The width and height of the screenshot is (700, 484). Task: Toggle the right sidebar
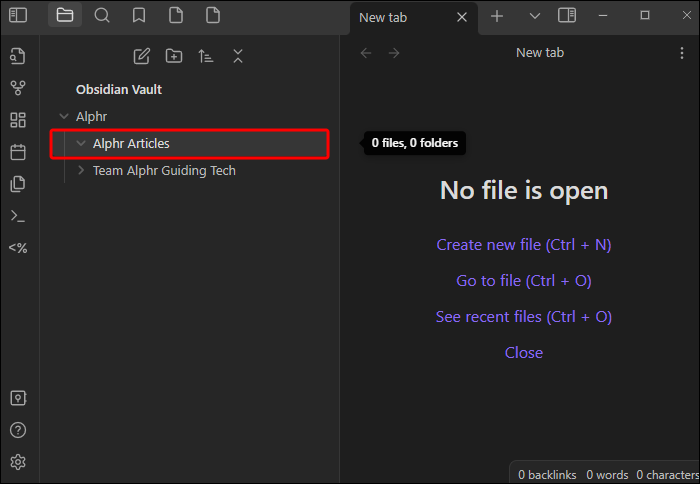(567, 15)
